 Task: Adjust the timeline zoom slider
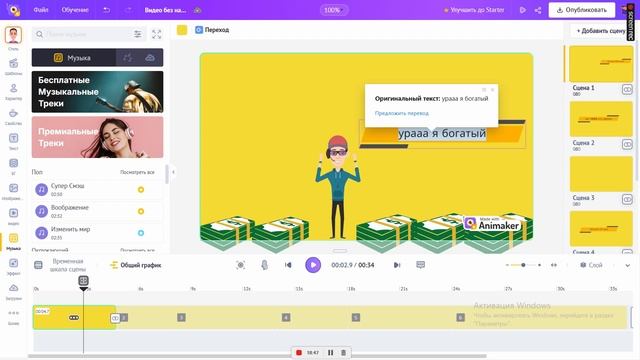click(523, 265)
